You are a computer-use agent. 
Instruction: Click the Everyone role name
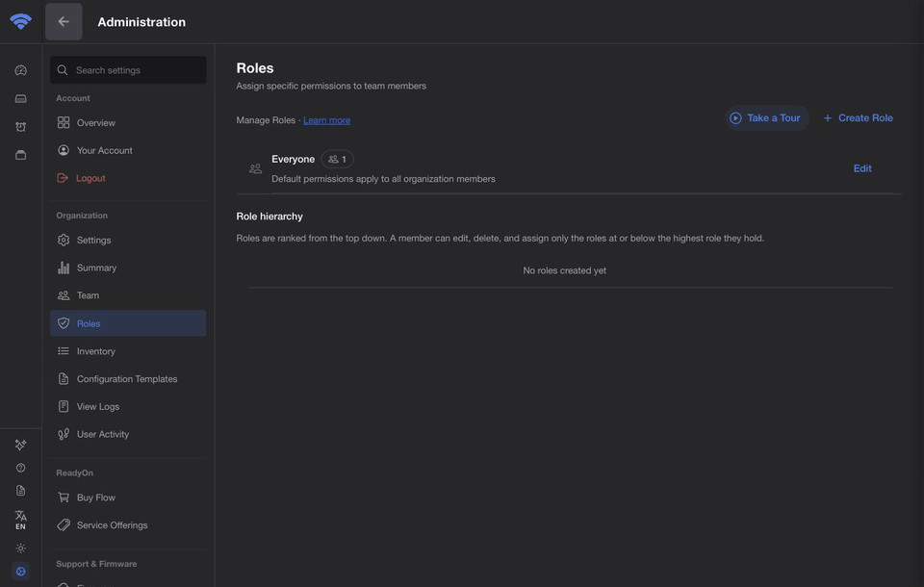tap(293, 159)
